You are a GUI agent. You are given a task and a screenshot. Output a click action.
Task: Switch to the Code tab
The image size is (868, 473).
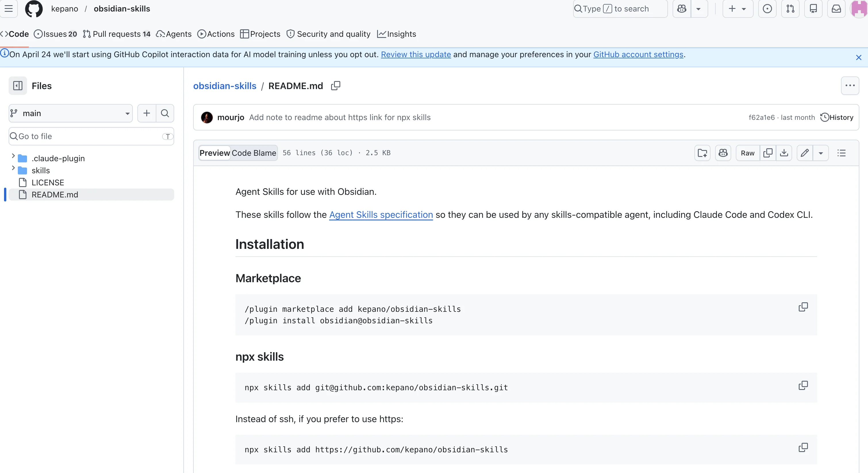pyautogui.click(x=14, y=34)
